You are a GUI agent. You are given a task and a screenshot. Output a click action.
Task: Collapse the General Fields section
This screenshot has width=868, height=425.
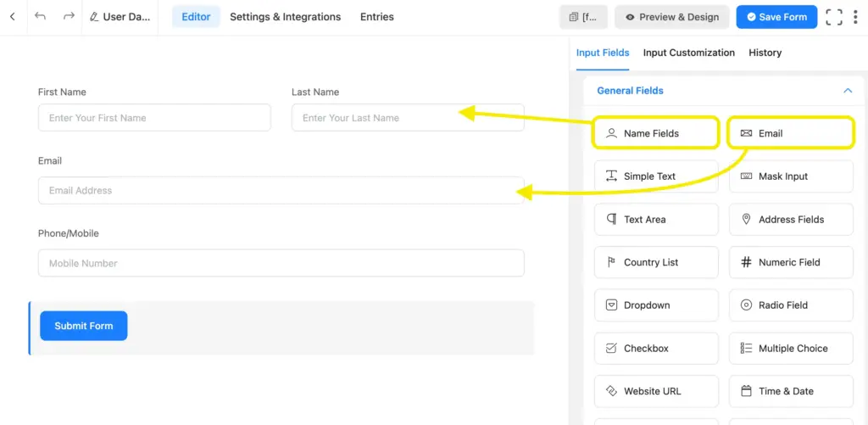(848, 90)
